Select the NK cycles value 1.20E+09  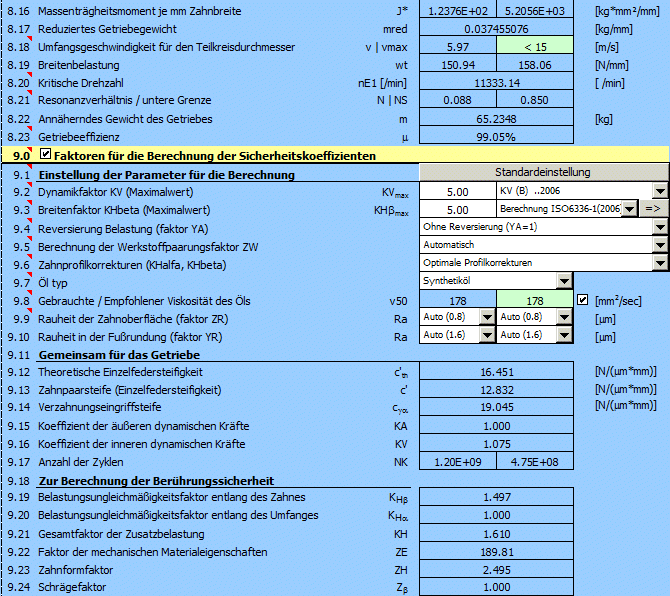pos(458,461)
